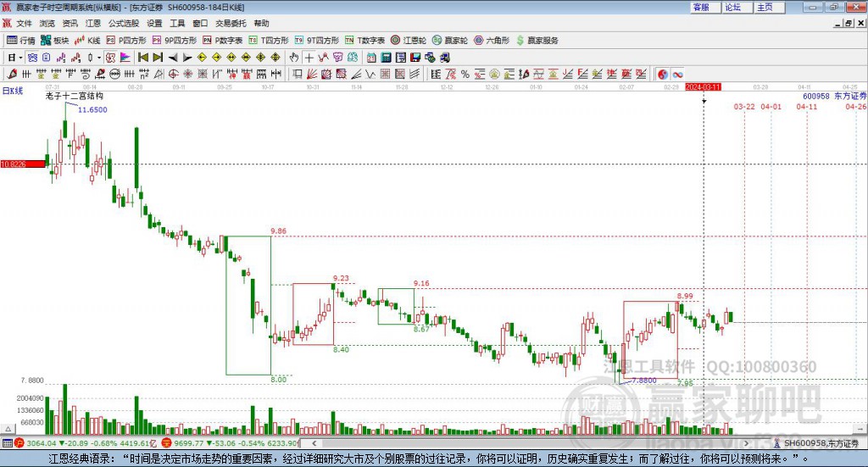
Task: Select the n² number tool
Action: coord(144,74)
